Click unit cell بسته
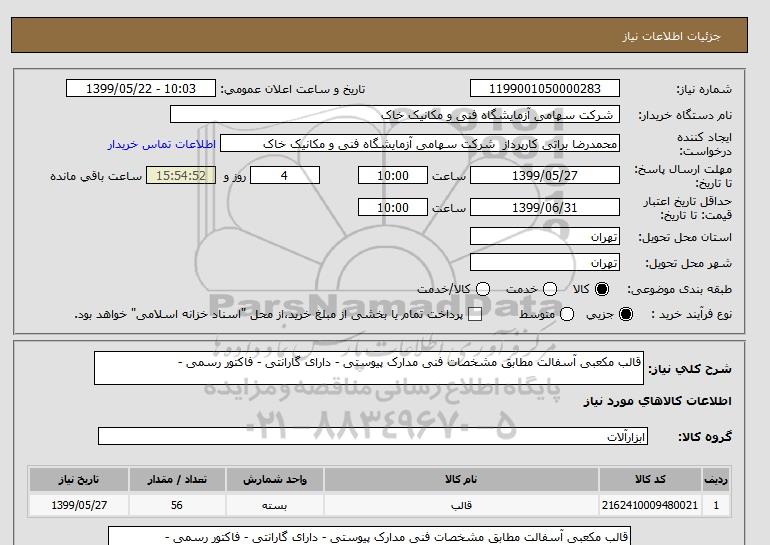 tap(275, 505)
